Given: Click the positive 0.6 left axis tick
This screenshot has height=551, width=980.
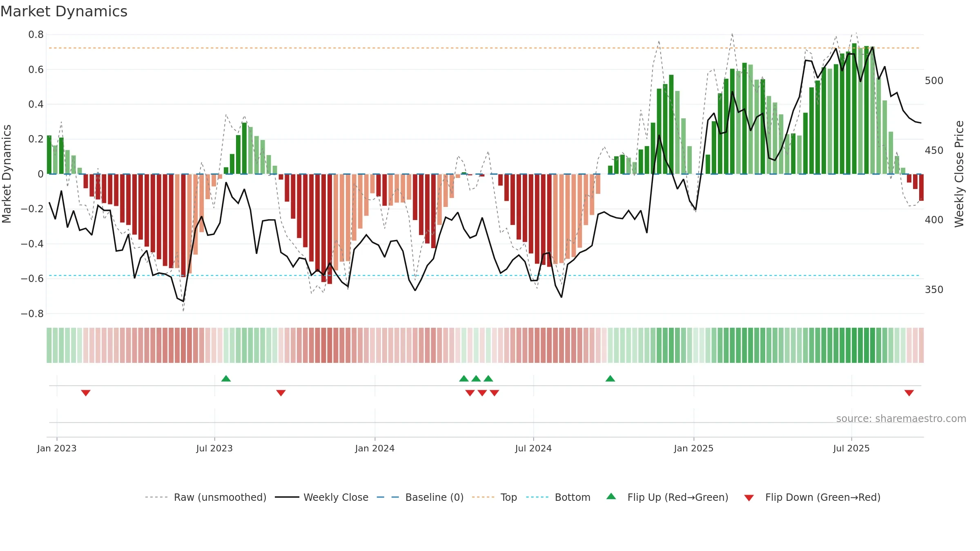Looking at the screenshot, I should click(36, 69).
